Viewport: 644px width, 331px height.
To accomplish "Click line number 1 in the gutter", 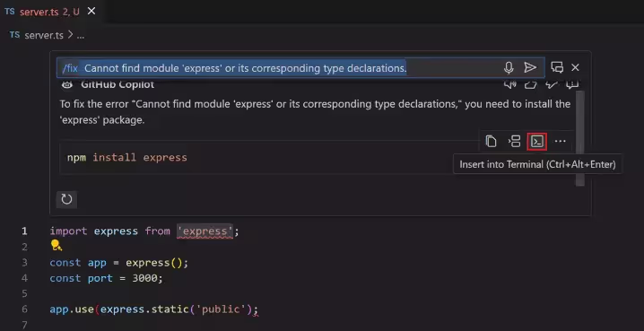I will point(24,231).
